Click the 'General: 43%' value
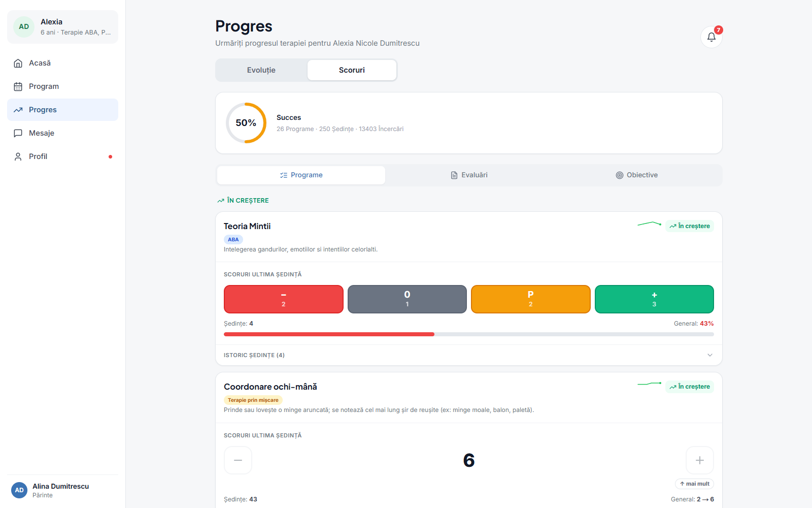812x508 pixels. (x=694, y=324)
